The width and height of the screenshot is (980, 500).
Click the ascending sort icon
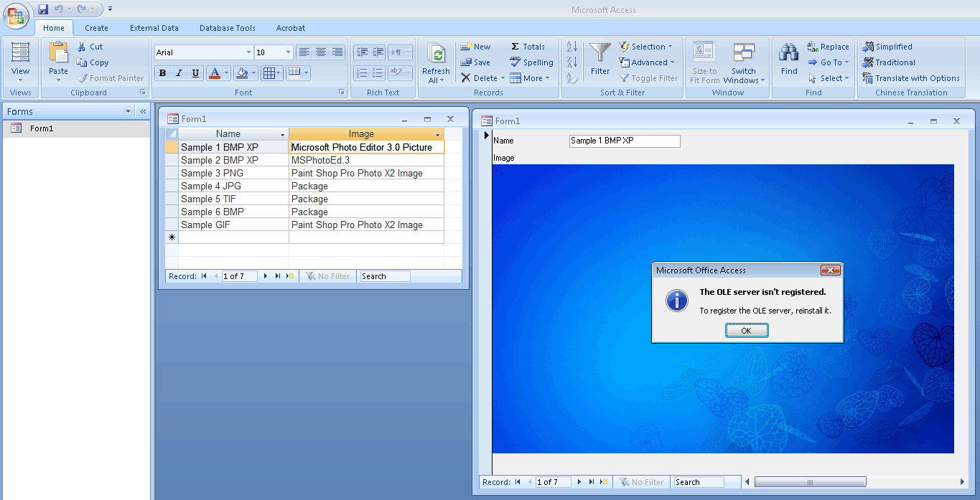572,46
